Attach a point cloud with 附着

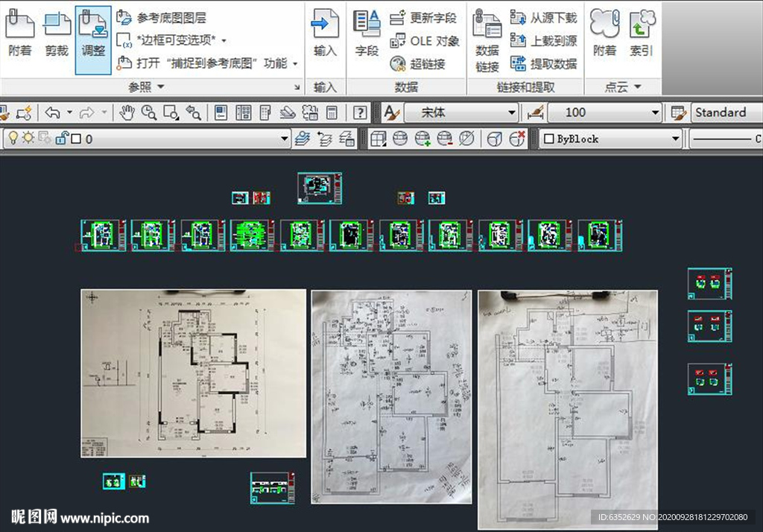click(x=604, y=32)
